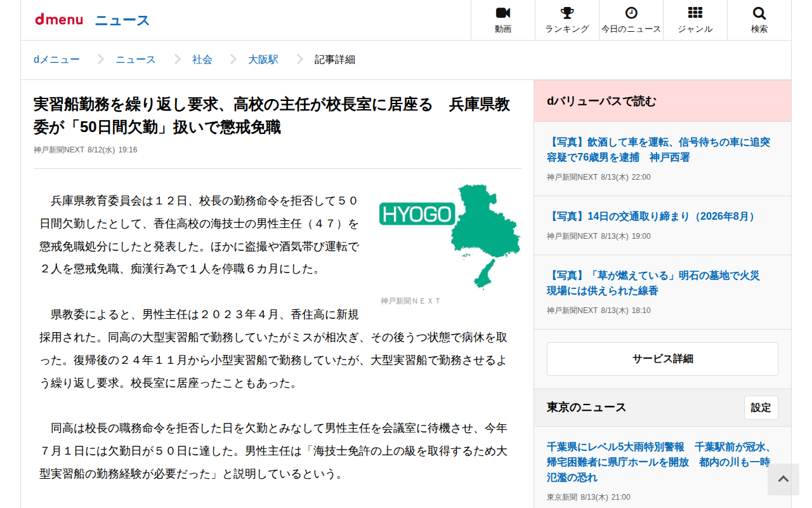Click paragraph starting 県教委によると
Viewport: 812px width, 508px height.
(273, 349)
